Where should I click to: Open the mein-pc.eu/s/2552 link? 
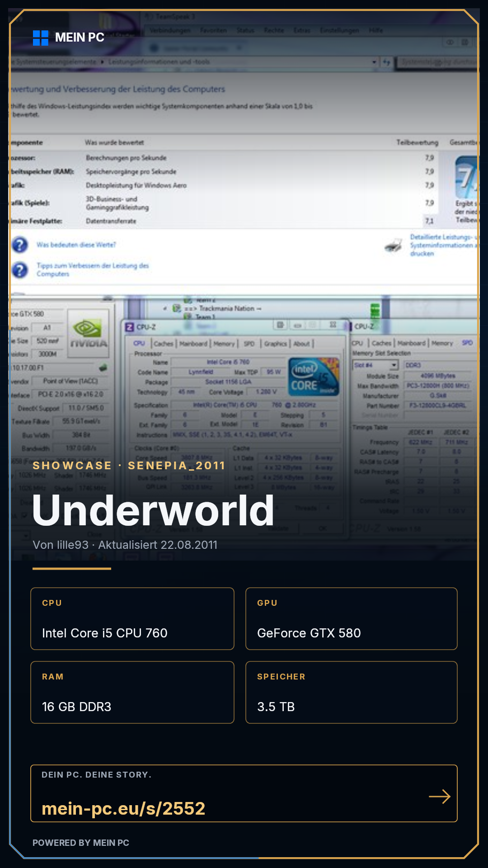123,808
